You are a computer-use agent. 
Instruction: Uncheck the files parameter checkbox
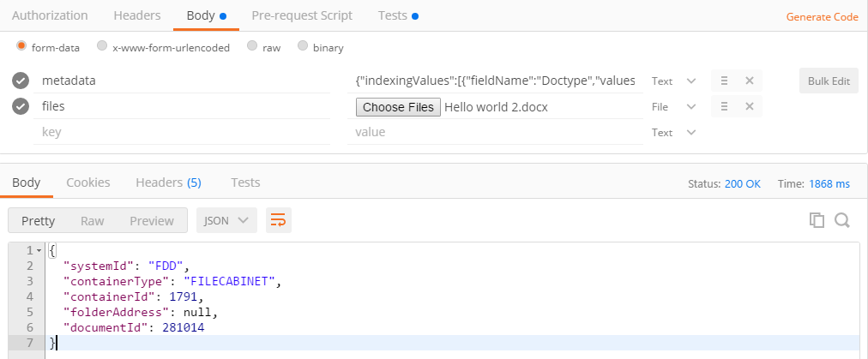click(21, 106)
